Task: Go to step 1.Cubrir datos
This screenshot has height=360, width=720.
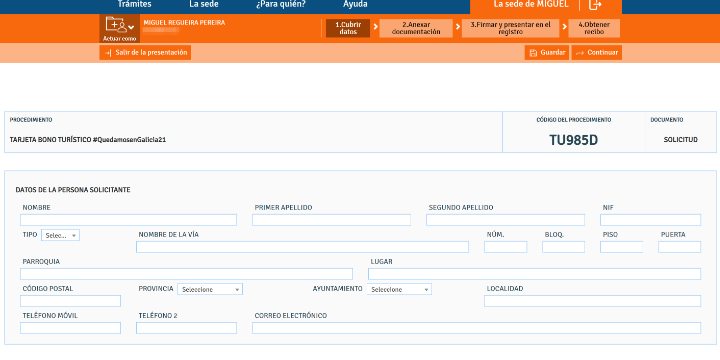Action: (x=348, y=28)
